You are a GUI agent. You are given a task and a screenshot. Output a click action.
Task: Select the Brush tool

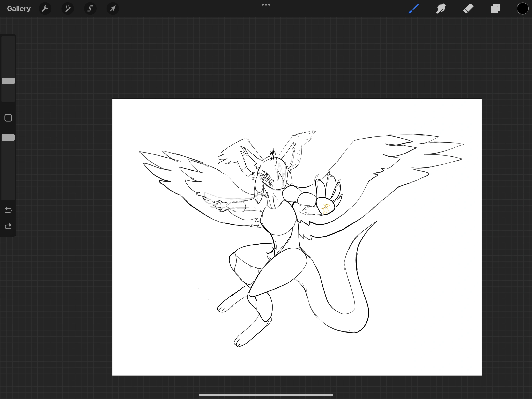coord(414,9)
